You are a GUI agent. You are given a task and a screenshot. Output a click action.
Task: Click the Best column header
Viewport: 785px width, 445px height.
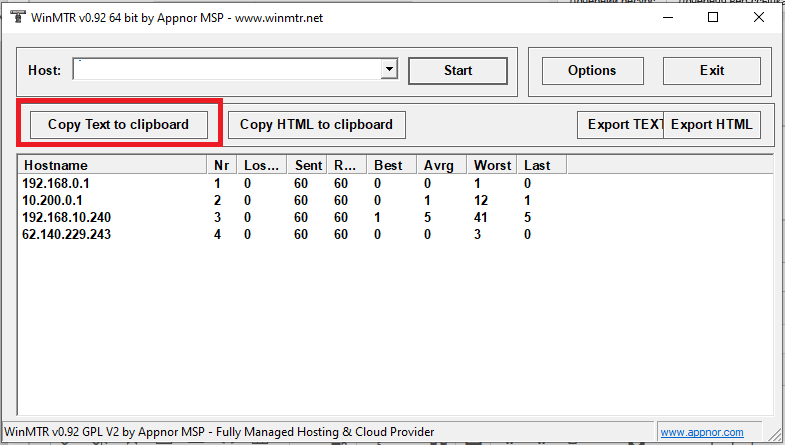pyautogui.click(x=390, y=165)
